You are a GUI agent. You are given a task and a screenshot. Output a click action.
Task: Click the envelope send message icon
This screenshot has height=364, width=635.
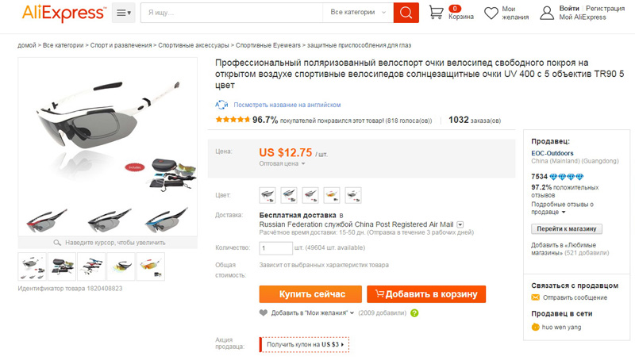coord(535,297)
